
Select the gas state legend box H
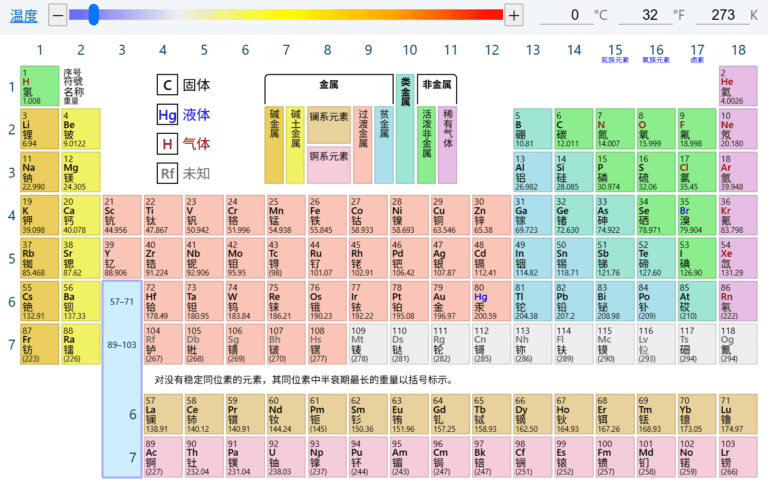click(167, 144)
